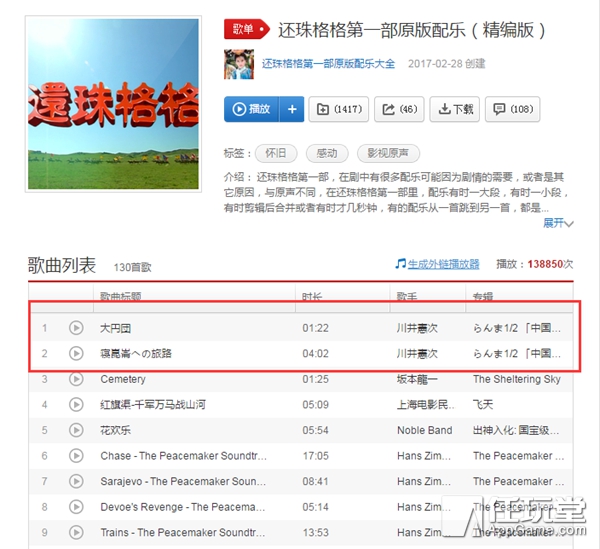Play song 2 寝崑崙への旅路
The image size is (600, 549).
(76, 353)
